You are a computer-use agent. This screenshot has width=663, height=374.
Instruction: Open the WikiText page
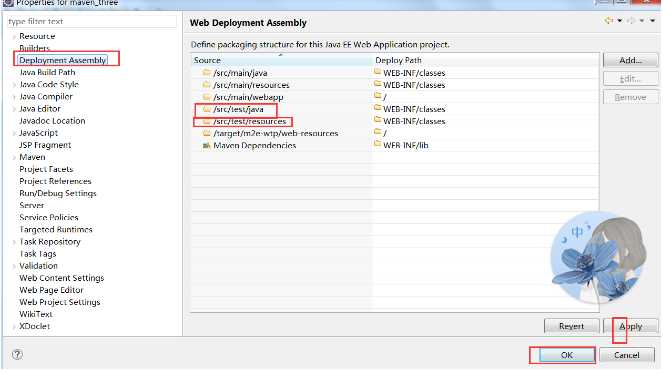(x=36, y=314)
